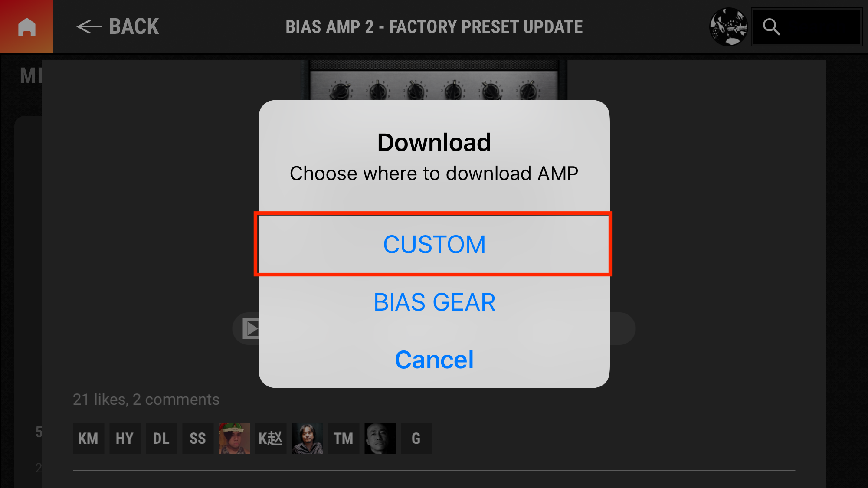The height and width of the screenshot is (488, 868).
Task: Play the preset audio preview
Action: click(x=250, y=329)
